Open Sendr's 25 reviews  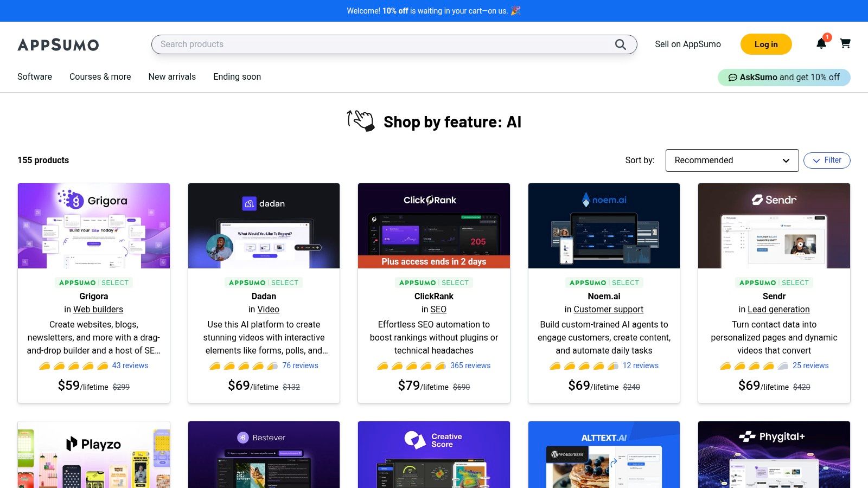tap(810, 366)
